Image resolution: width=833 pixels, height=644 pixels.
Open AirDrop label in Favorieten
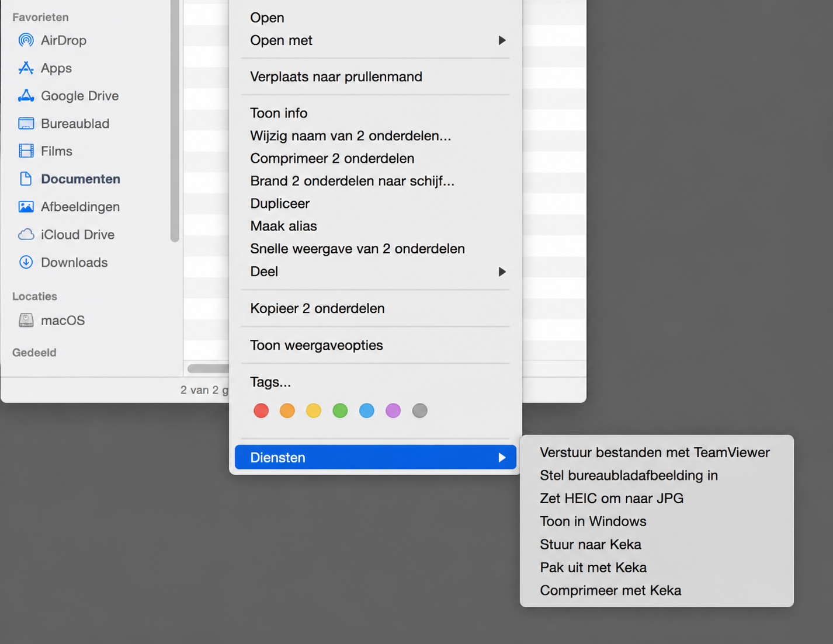coord(64,40)
